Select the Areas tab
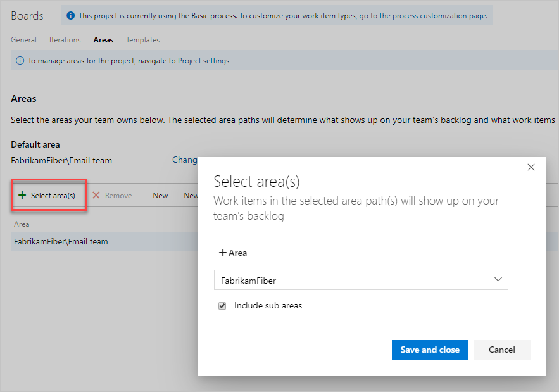The image size is (559, 392). point(103,40)
